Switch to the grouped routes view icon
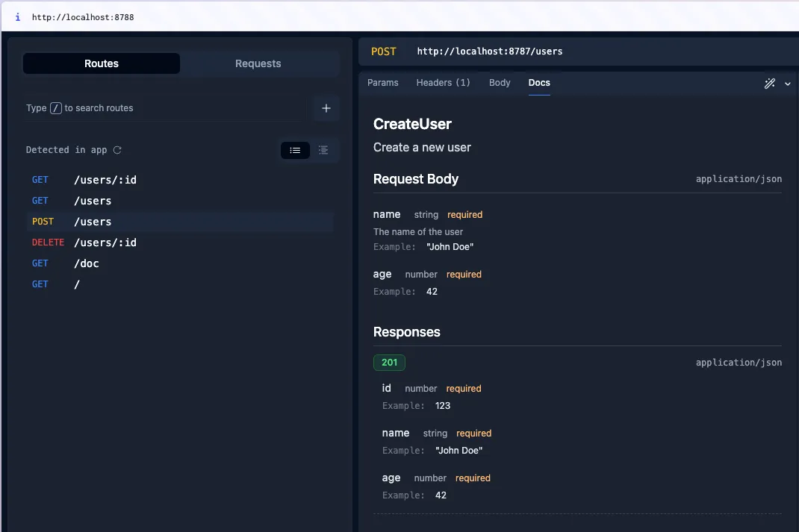Viewport: 799px width, 532px height. 323,150
